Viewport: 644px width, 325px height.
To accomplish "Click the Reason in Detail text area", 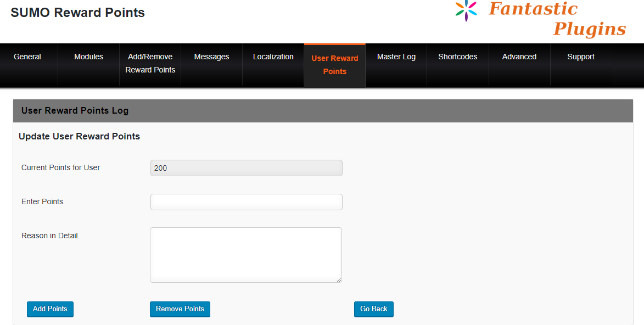I will (246, 255).
